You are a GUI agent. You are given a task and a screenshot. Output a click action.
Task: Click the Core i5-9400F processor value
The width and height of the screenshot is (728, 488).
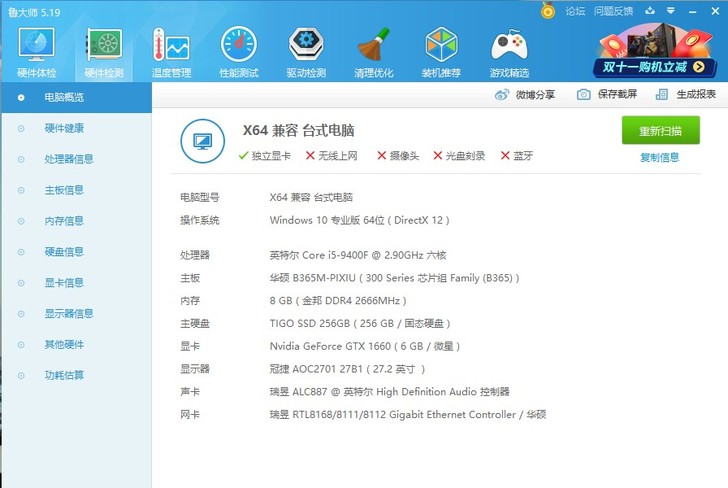tap(358, 255)
